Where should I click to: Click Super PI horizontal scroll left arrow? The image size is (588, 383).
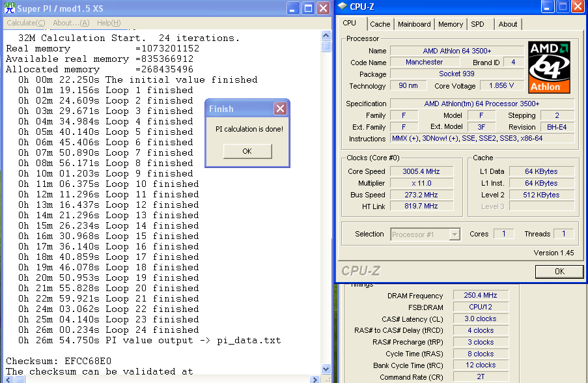[9, 380]
